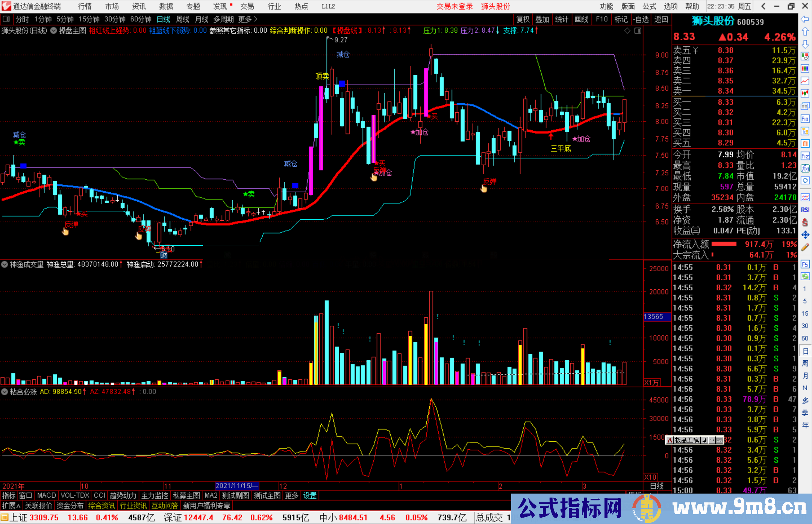Select the 60分钟 timeframe
812x524 pixels.
pyautogui.click(x=140, y=19)
